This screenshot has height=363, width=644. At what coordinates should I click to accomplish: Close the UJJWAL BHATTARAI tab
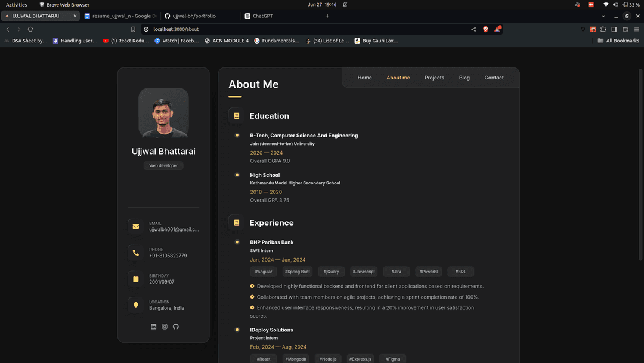tap(75, 16)
